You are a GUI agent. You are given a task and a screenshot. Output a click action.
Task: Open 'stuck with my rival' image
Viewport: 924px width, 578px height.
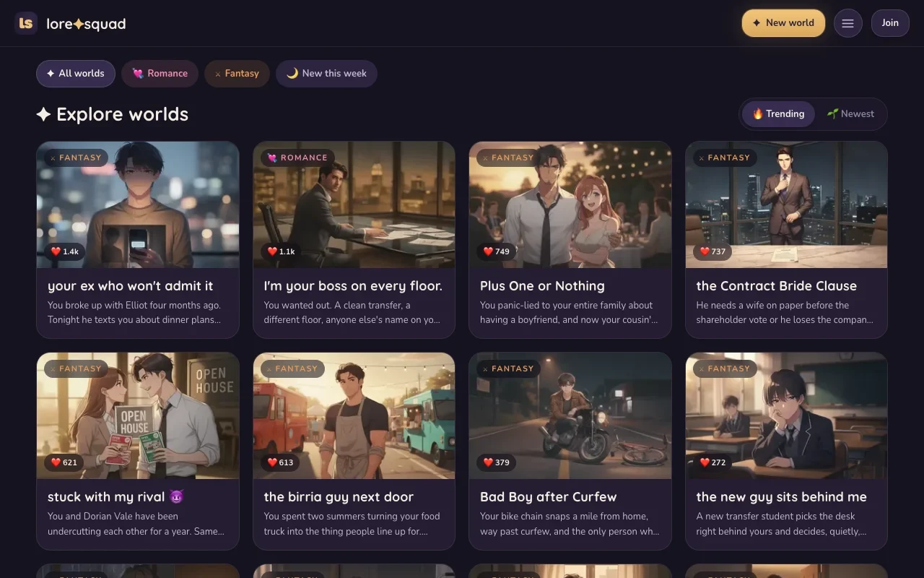point(138,415)
